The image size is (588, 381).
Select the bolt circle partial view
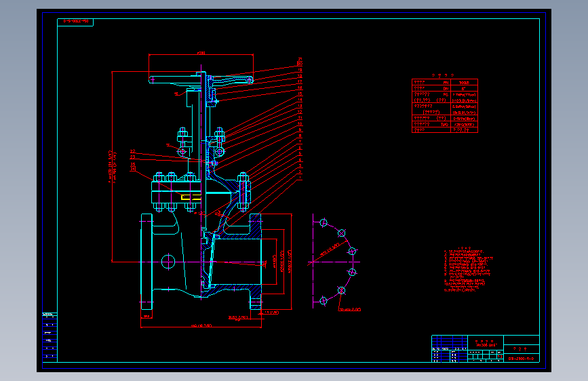point(334,262)
